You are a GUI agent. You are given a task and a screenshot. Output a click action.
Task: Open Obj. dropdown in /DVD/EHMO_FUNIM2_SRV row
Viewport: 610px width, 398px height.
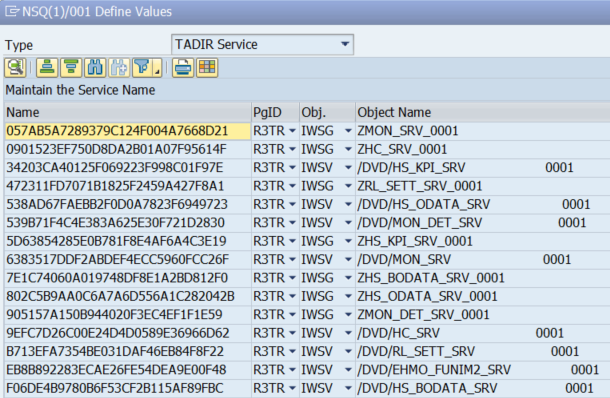tap(348, 370)
